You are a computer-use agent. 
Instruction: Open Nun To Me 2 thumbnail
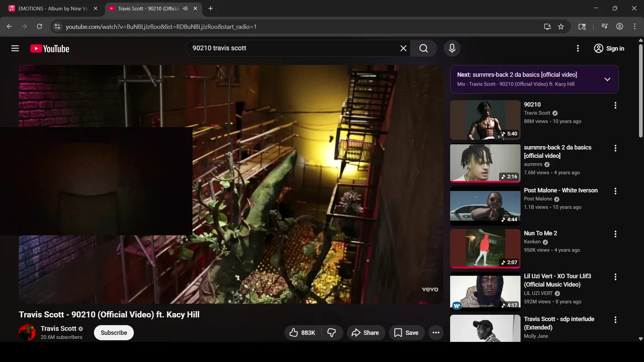click(x=485, y=248)
